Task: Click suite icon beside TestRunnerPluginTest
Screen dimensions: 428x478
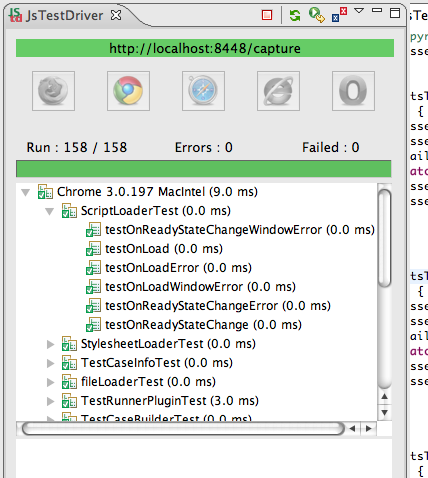Action: pos(69,401)
